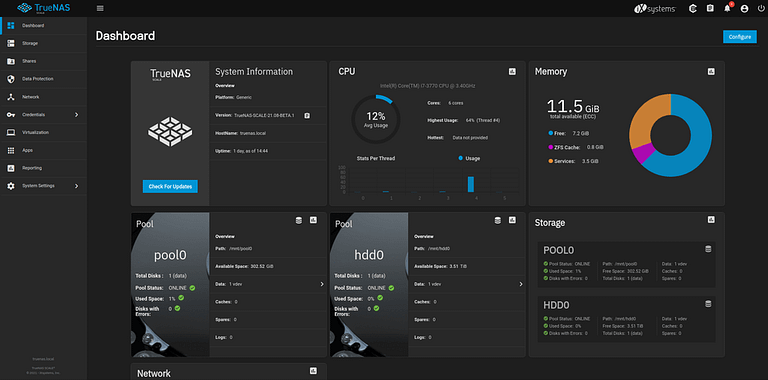Go to Storage in the sidebar
This screenshot has width=768, height=380.
[43, 43]
